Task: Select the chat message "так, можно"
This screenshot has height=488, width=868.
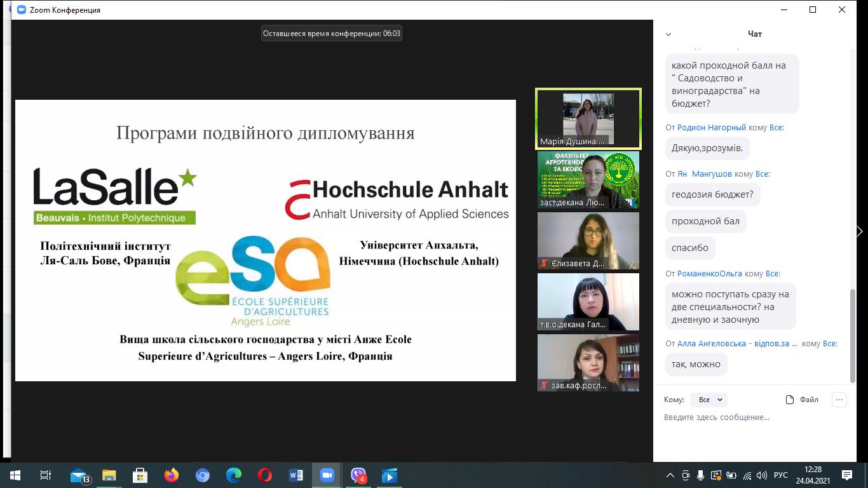Action: 696,364
